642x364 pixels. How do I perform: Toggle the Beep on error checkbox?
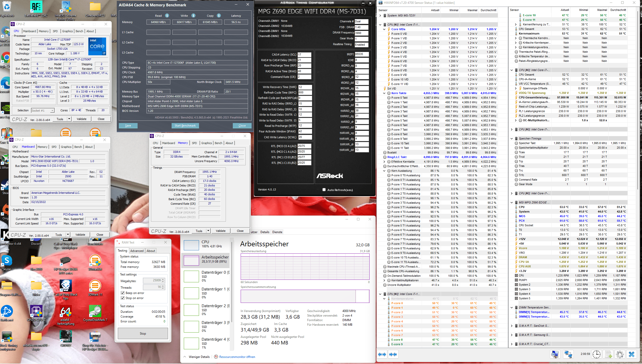pyautogui.click(x=123, y=293)
